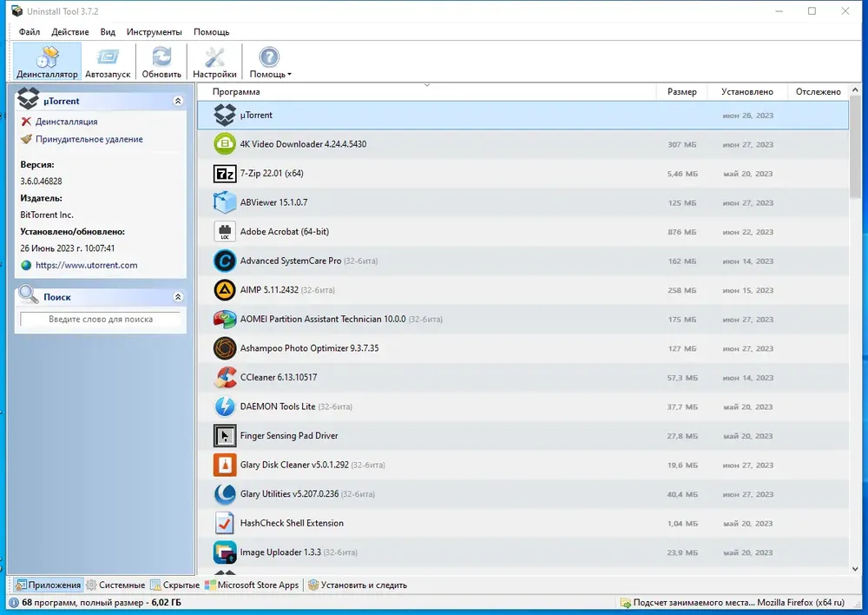Open the Помощь menu in menu bar

[211, 31]
